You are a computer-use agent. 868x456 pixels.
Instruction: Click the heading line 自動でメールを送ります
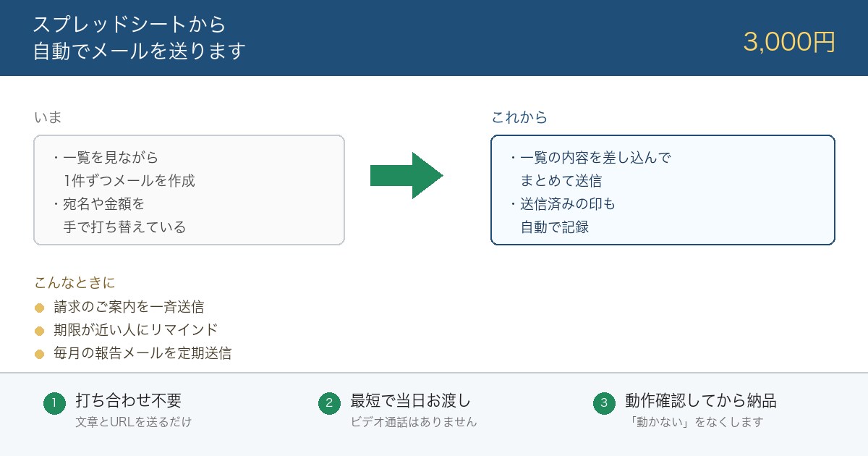[140, 52]
